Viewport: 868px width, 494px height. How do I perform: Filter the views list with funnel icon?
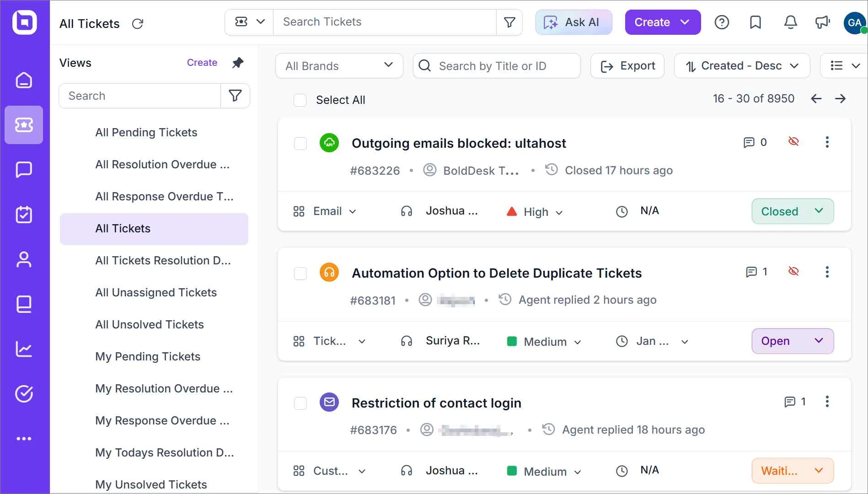[x=235, y=96]
